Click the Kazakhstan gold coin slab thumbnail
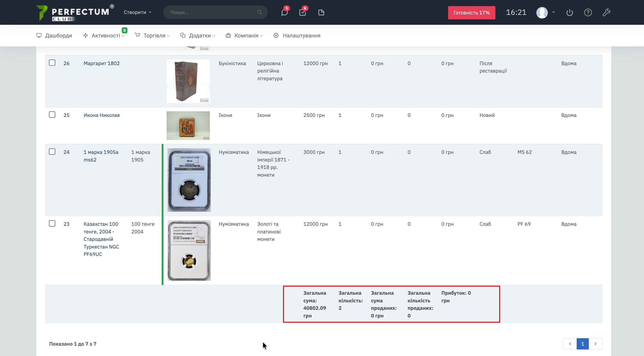This screenshot has width=644, height=356. (189, 250)
